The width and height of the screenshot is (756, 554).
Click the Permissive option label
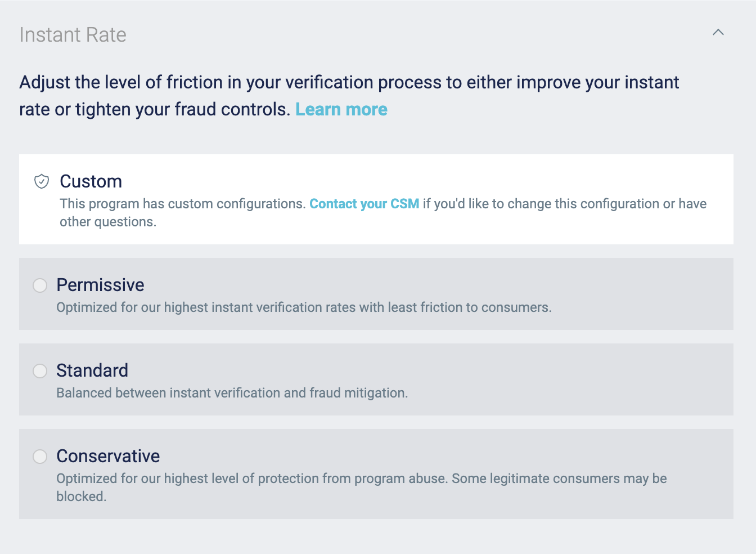[100, 285]
